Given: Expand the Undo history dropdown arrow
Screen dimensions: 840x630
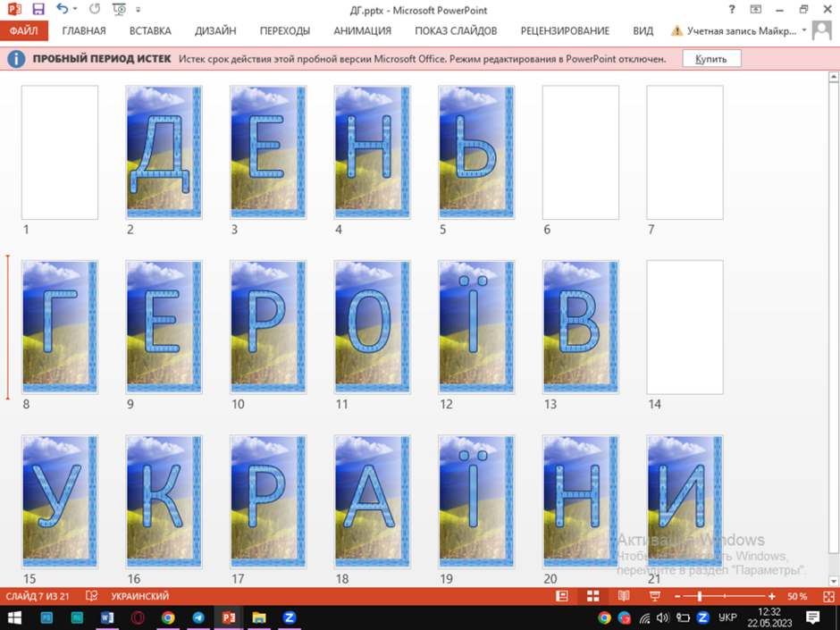Looking at the screenshot, I should point(75,9).
